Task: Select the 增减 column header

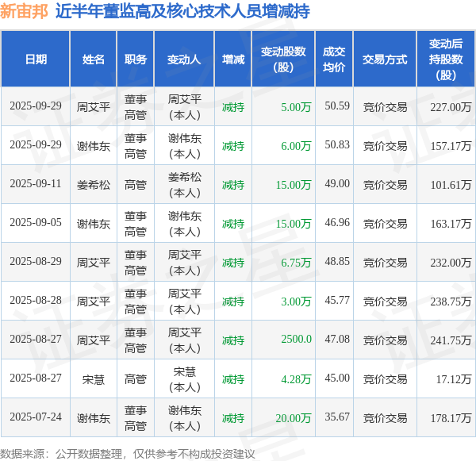Action: pyautogui.click(x=232, y=59)
